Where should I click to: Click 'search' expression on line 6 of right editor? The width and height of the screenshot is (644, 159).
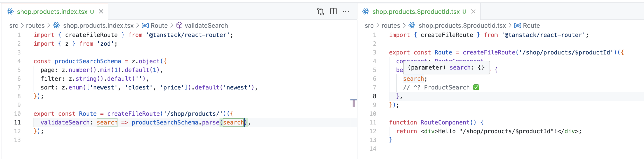[x=413, y=79]
